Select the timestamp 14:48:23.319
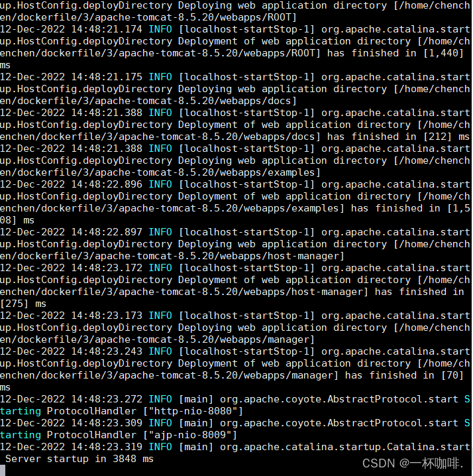The height and width of the screenshot is (476, 473). 107,447
